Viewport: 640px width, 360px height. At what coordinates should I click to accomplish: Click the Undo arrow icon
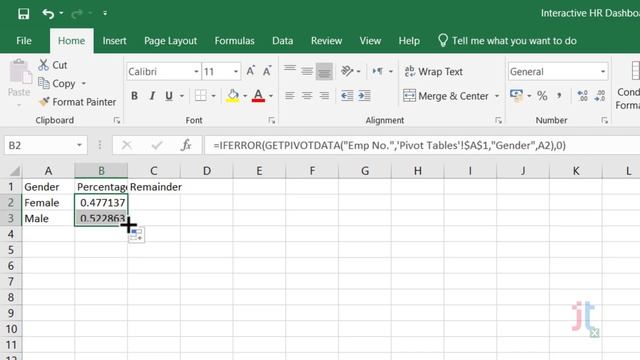(48, 14)
